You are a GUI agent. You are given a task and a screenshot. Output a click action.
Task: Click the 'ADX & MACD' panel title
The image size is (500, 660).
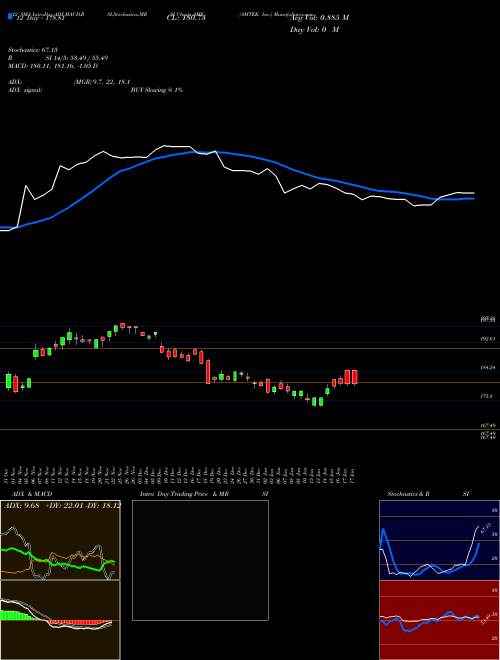coord(32,494)
